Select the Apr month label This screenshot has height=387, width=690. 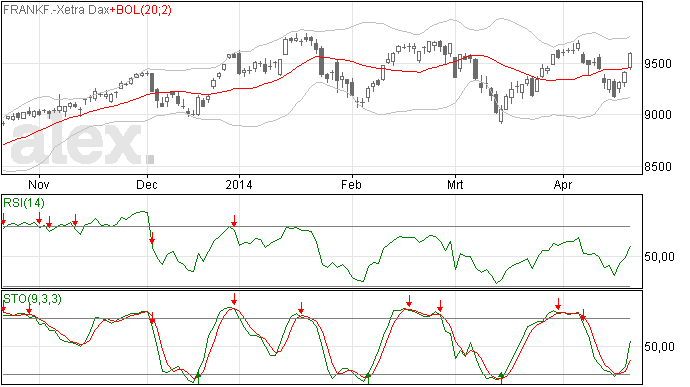pyautogui.click(x=563, y=184)
